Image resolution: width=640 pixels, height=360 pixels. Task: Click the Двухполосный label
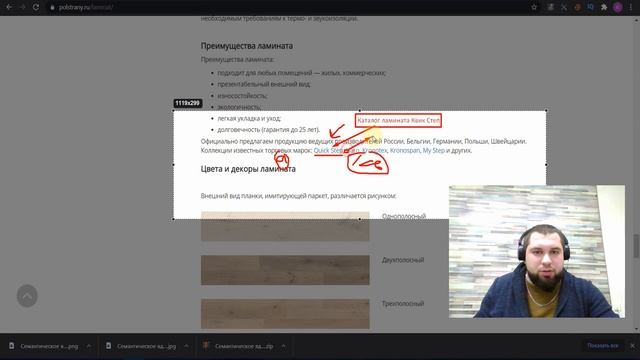pos(403,260)
